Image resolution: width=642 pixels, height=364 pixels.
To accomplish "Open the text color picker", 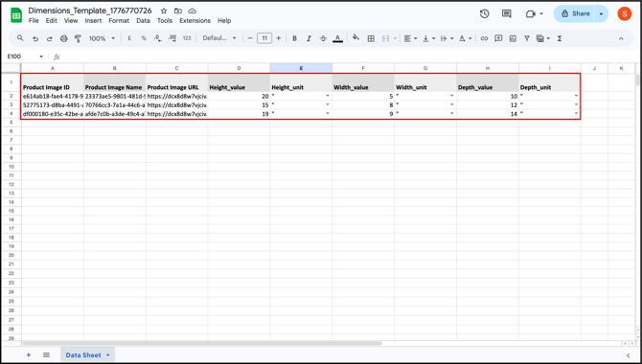I will [x=337, y=38].
